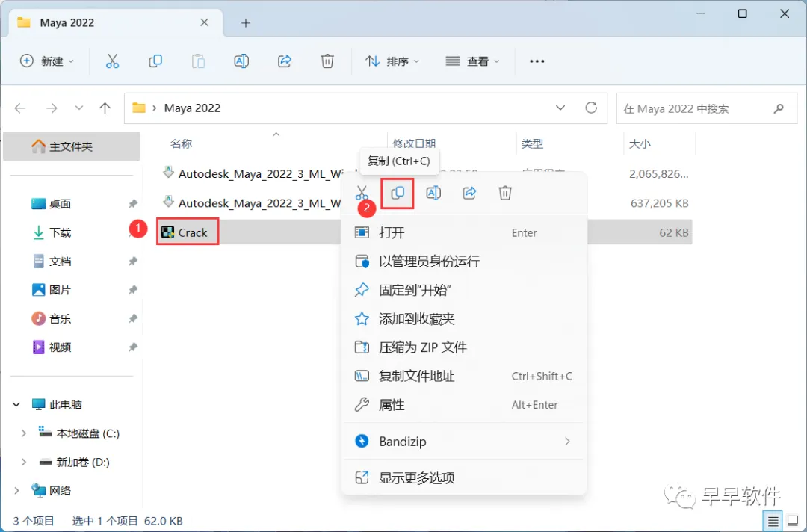Sort by 修改日期 column header

[x=414, y=143]
